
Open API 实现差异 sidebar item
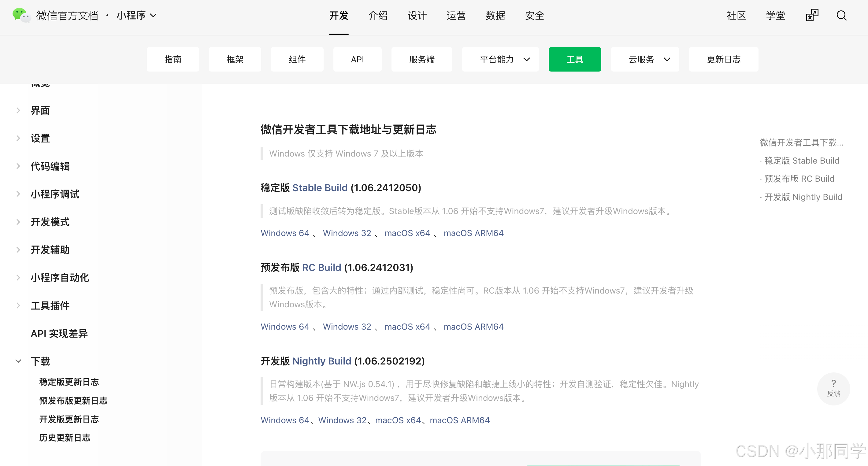(59, 333)
